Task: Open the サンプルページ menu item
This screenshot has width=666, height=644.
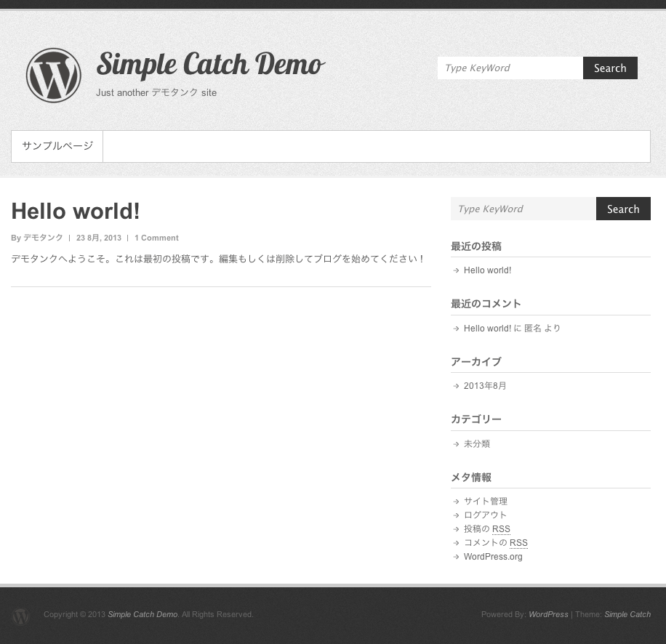Action: 57,146
